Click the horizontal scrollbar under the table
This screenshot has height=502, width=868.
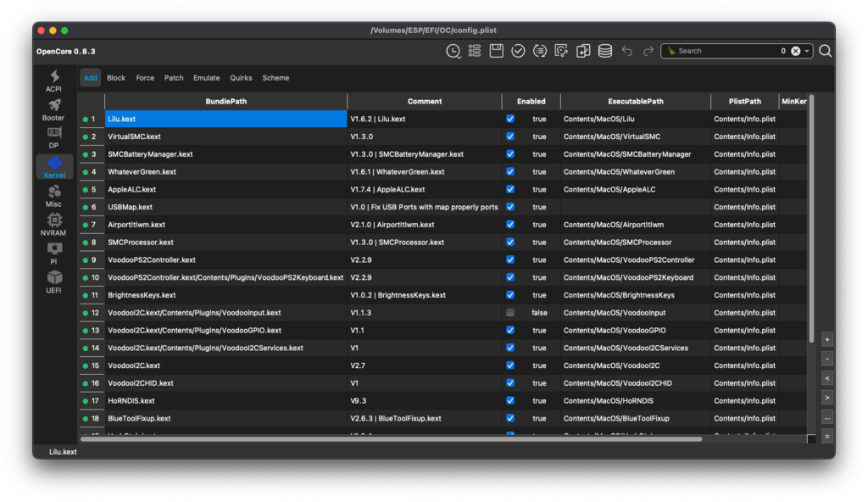(x=390, y=439)
